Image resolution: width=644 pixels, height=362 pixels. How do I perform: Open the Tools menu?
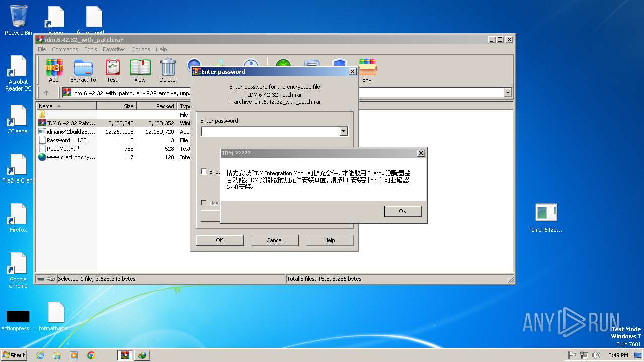tap(91, 49)
